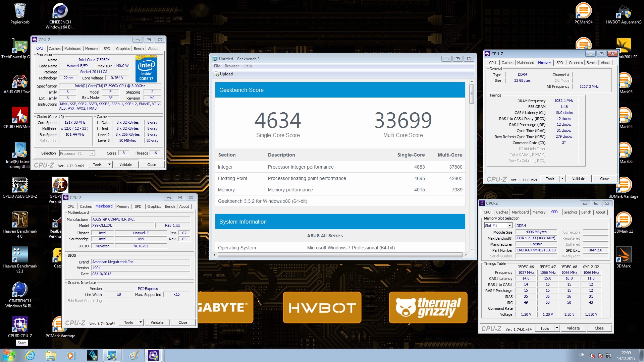Click Tools button in SPD CPU-Z window
Viewport: 644px width, 362px height.
(x=545, y=328)
